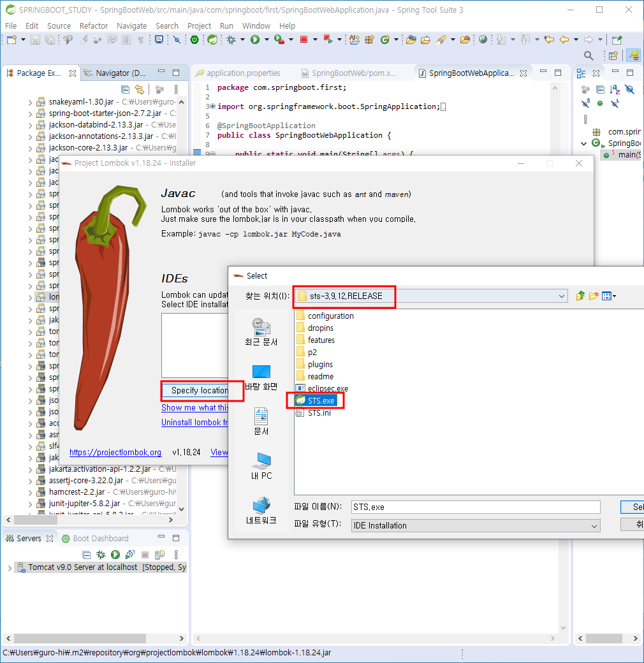Screen dimensions: 644x663
Task: Click the Spring leaf relaunch icon
Action: pos(212,40)
